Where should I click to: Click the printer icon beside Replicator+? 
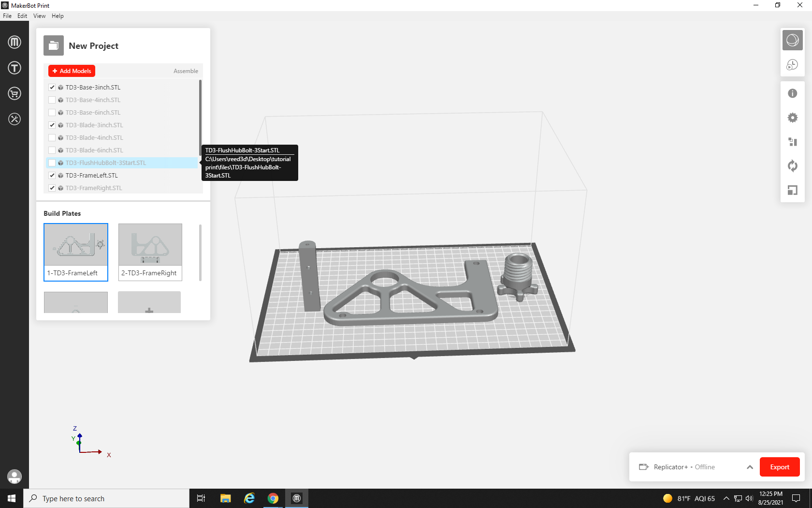644,467
